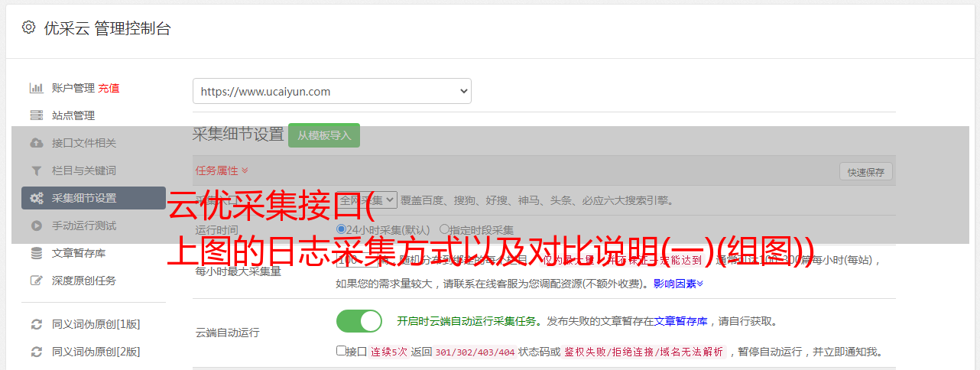
Task: Open the 全网采集 source dropdown
Action: coord(367,200)
